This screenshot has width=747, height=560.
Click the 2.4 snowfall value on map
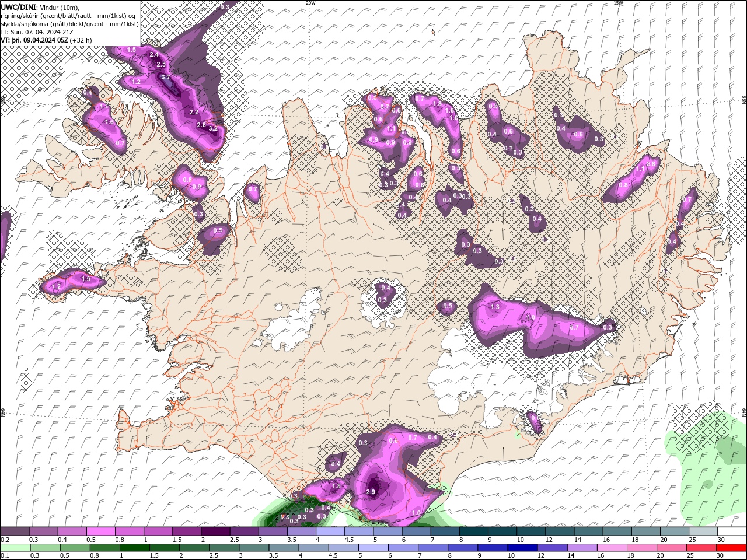(x=154, y=54)
